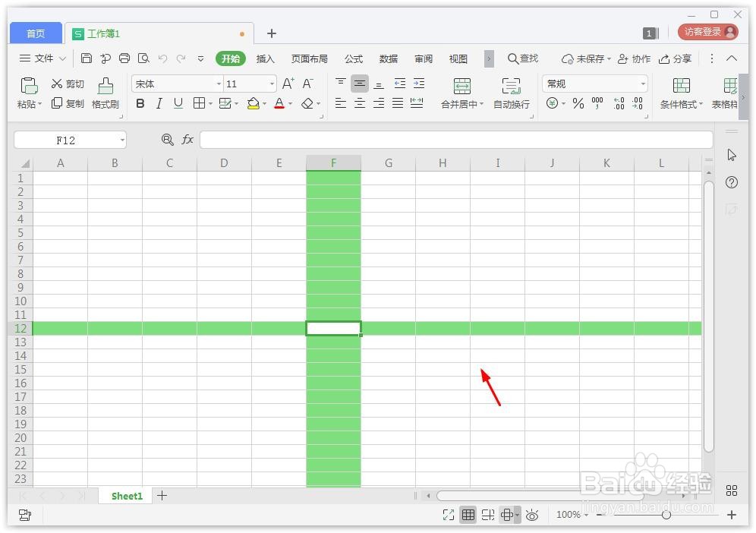Click the Help question mark in sidebar
Viewport: 756px width, 533px height.
[732, 182]
